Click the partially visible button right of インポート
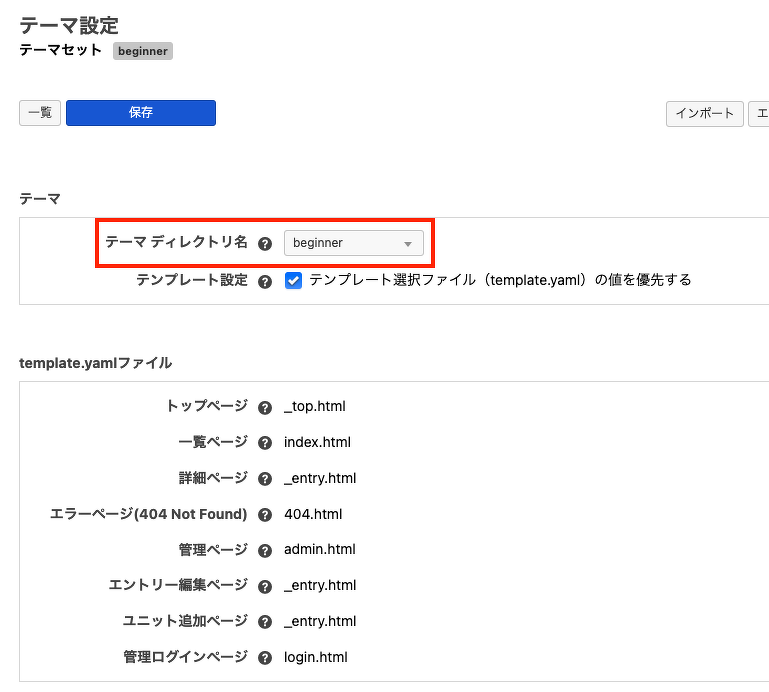The image size is (769, 692). click(x=759, y=114)
